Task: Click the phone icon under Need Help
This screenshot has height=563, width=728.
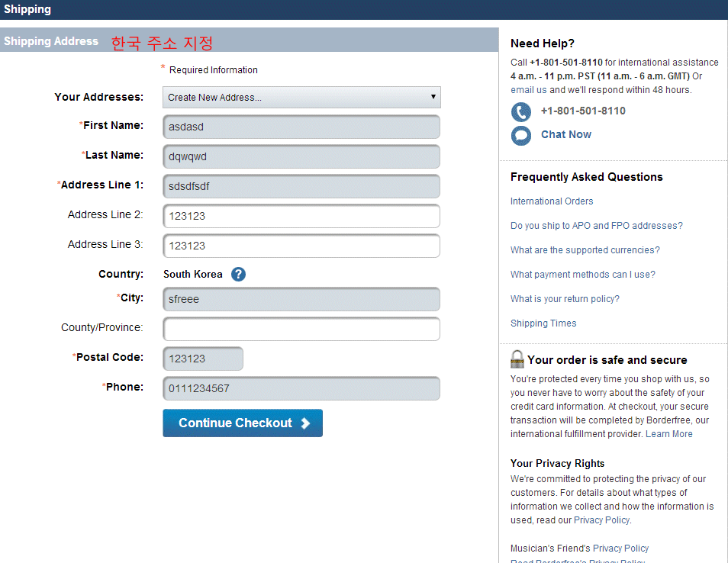Action: (x=521, y=112)
